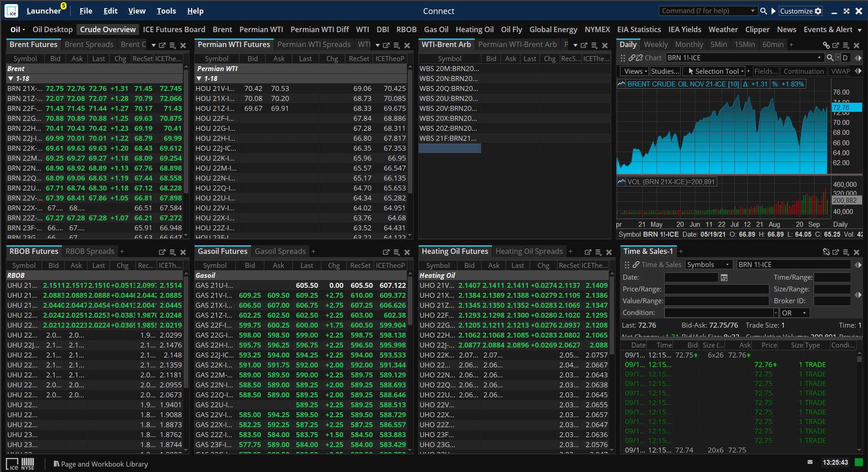Open Permian WTI Futures panel options menu
This screenshot has height=472, width=868.
pyautogui.click(x=396, y=45)
